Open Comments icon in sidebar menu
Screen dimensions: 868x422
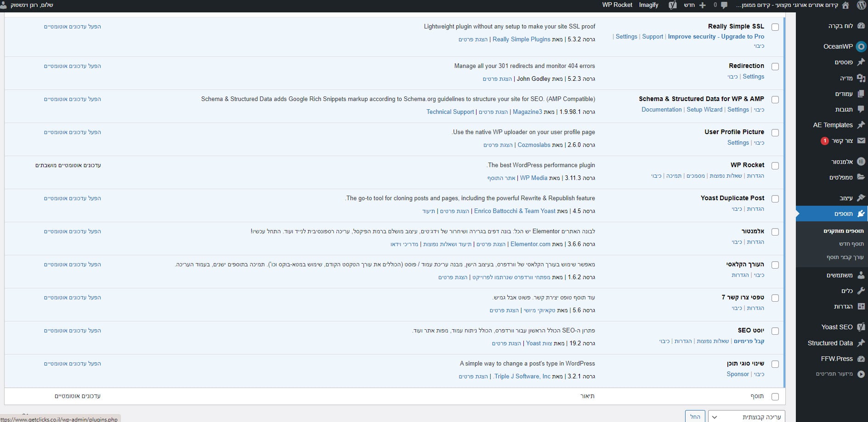click(861, 109)
